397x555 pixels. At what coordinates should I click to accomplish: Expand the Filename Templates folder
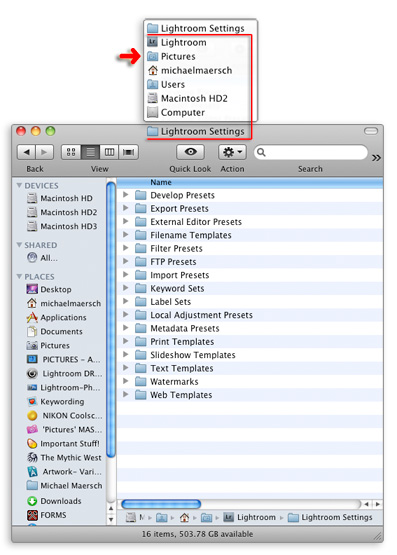coord(126,235)
